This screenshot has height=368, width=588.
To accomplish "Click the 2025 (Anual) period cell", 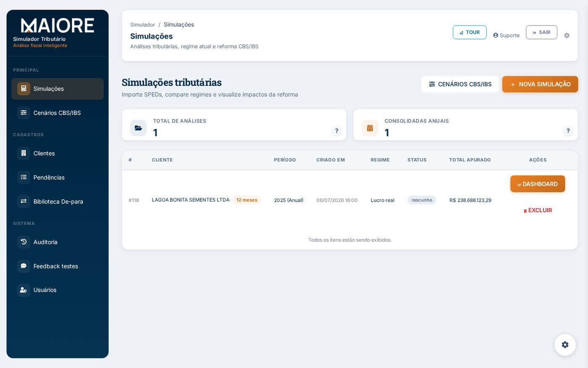I will tap(289, 200).
